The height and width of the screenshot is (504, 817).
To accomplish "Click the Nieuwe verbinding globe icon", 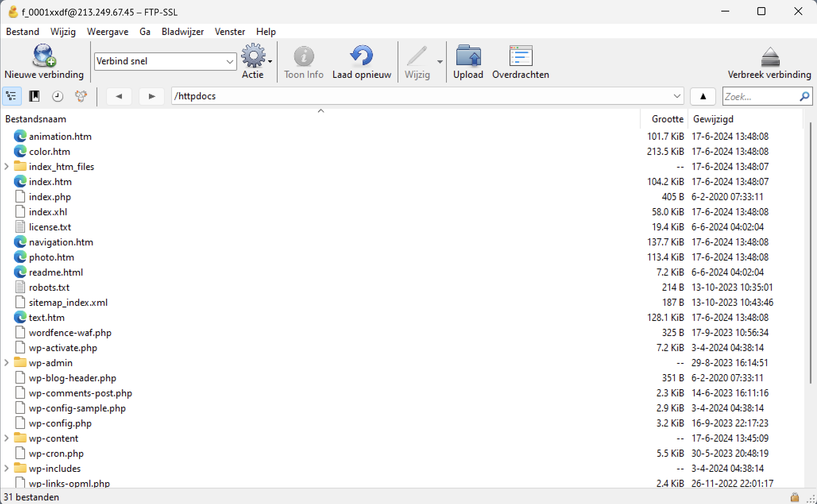I will [44, 56].
